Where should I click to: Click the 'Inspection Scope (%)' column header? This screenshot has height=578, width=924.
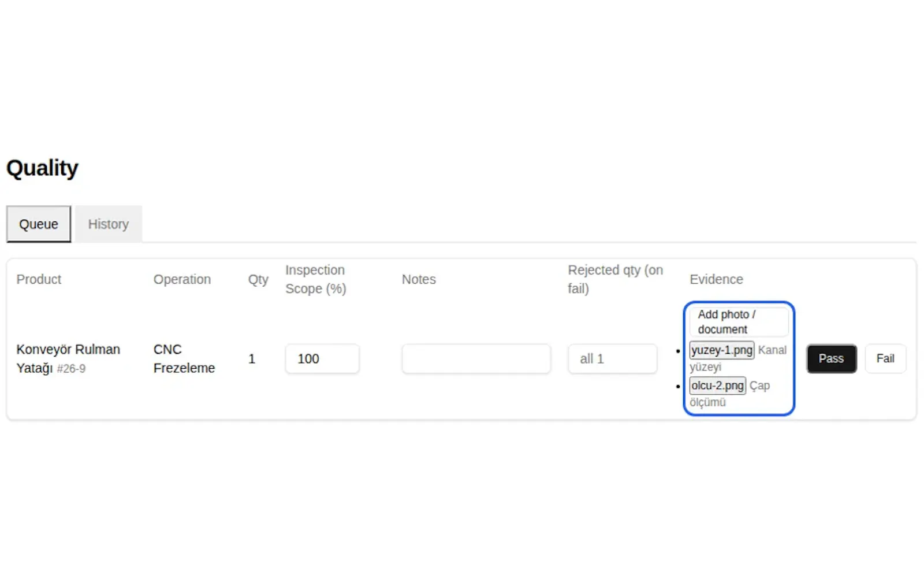point(315,280)
